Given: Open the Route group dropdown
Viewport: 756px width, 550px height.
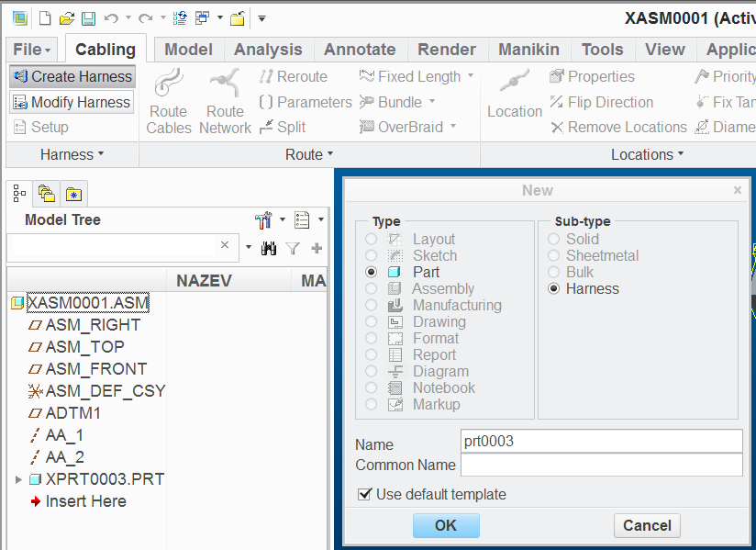Looking at the screenshot, I should click(309, 154).
